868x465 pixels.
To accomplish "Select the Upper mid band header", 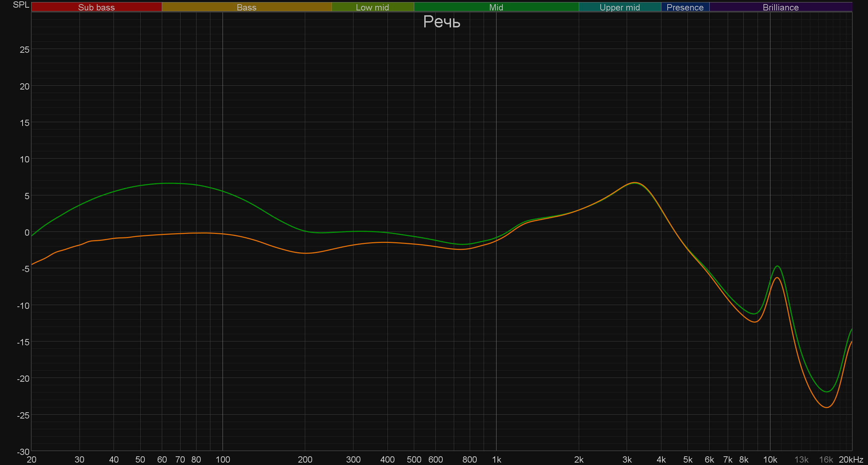I will (x=619, y=7).
